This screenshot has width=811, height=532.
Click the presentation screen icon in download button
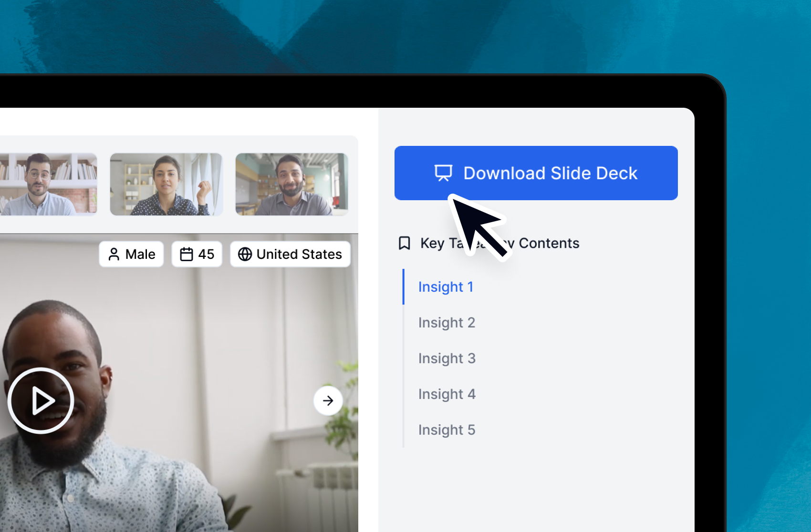pos(443,173)
